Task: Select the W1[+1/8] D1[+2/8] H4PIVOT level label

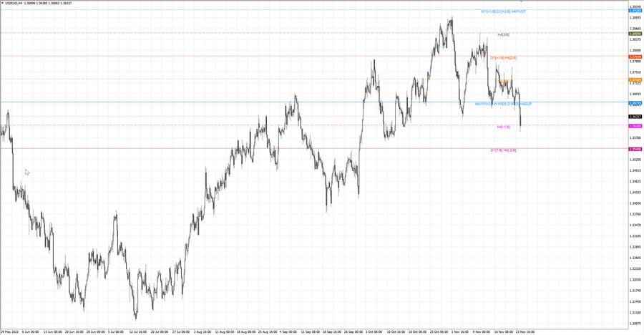Action: tap(503, 11)
